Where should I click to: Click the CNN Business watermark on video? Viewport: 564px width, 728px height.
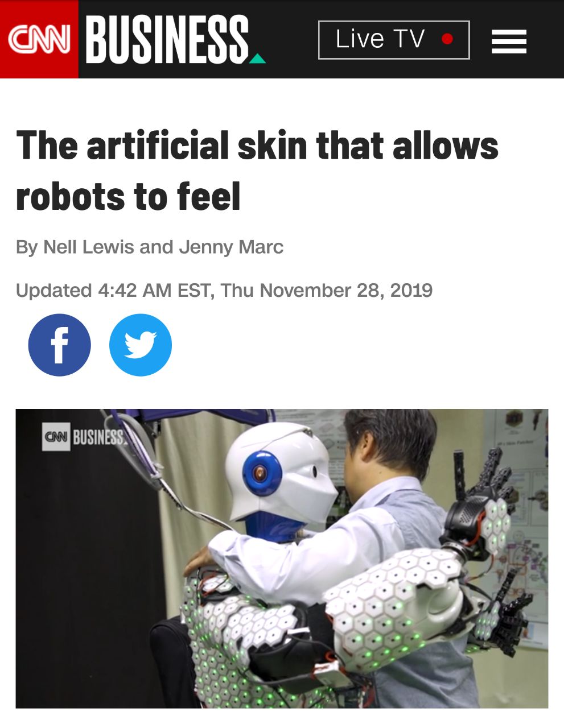pos(84,437)
